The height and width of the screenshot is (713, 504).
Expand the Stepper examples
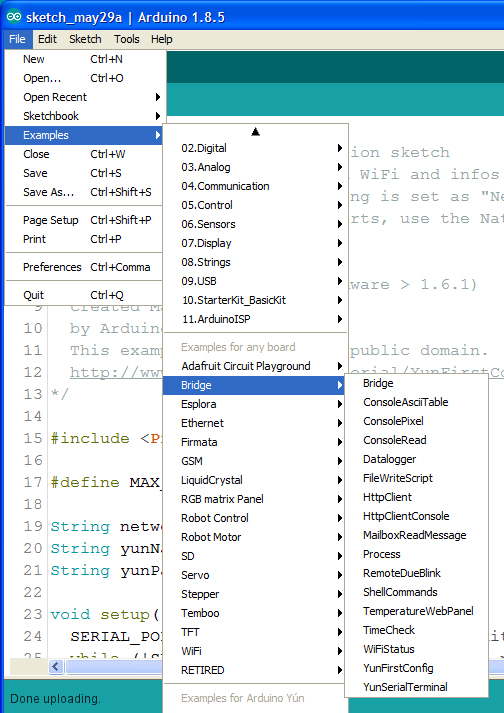255,594
